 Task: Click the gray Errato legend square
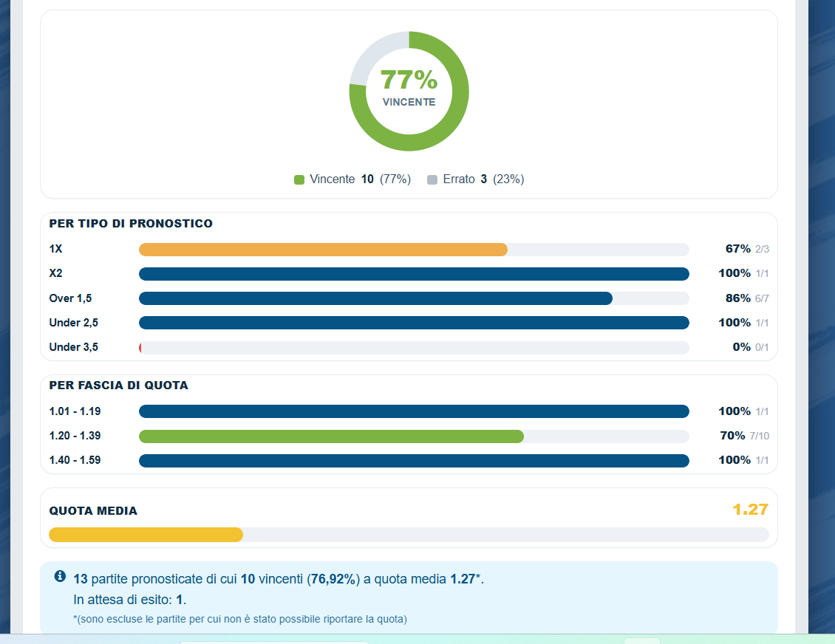(432, 180)
